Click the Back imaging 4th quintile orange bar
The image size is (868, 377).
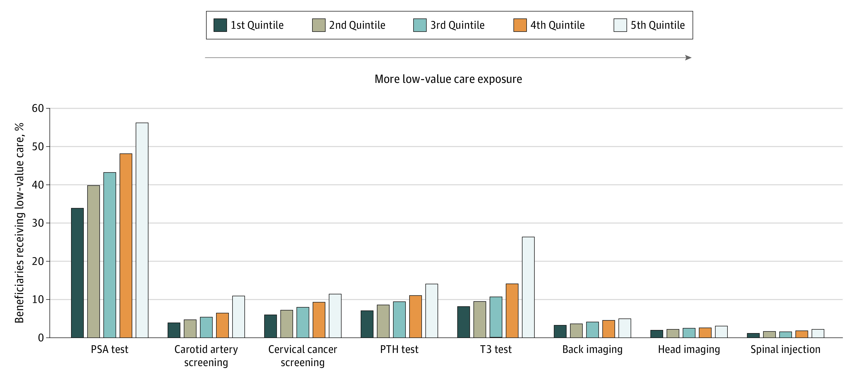click(609, 329)
